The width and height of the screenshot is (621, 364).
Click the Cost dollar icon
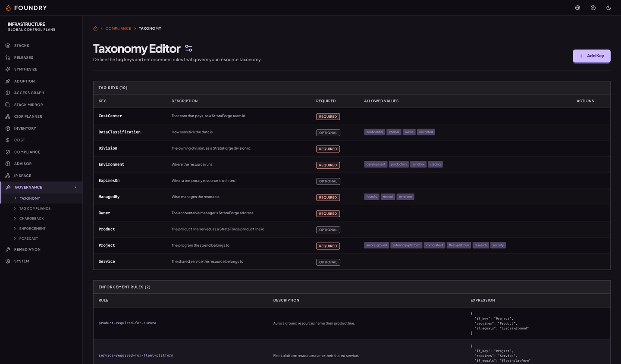tap(8, 140)
